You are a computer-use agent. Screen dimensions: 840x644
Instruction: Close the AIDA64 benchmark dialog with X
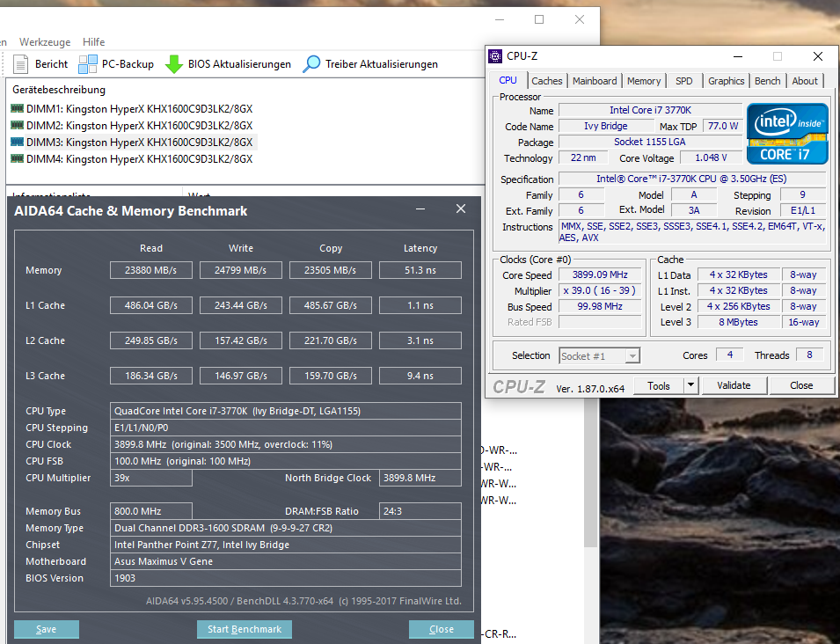[x=461, y=209]
